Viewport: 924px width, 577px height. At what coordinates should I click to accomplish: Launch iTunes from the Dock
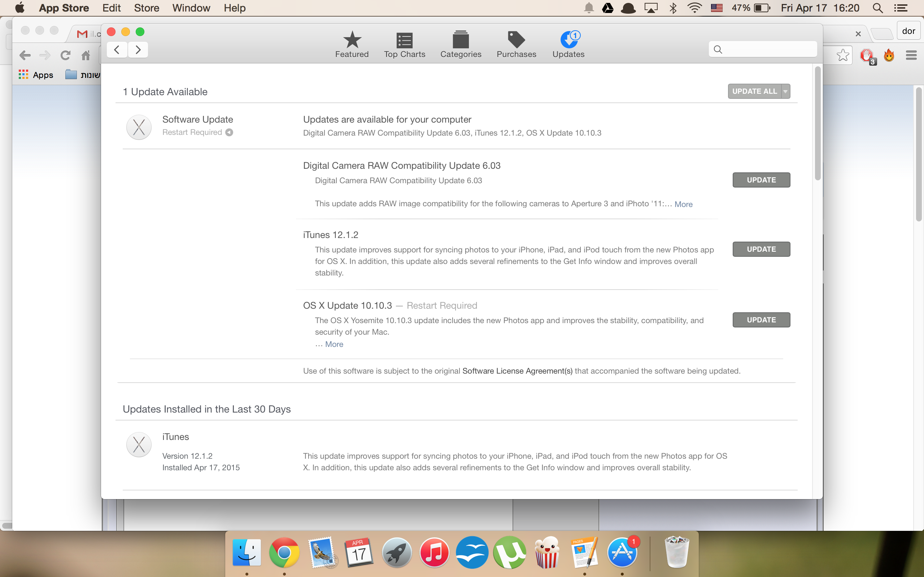434,552
